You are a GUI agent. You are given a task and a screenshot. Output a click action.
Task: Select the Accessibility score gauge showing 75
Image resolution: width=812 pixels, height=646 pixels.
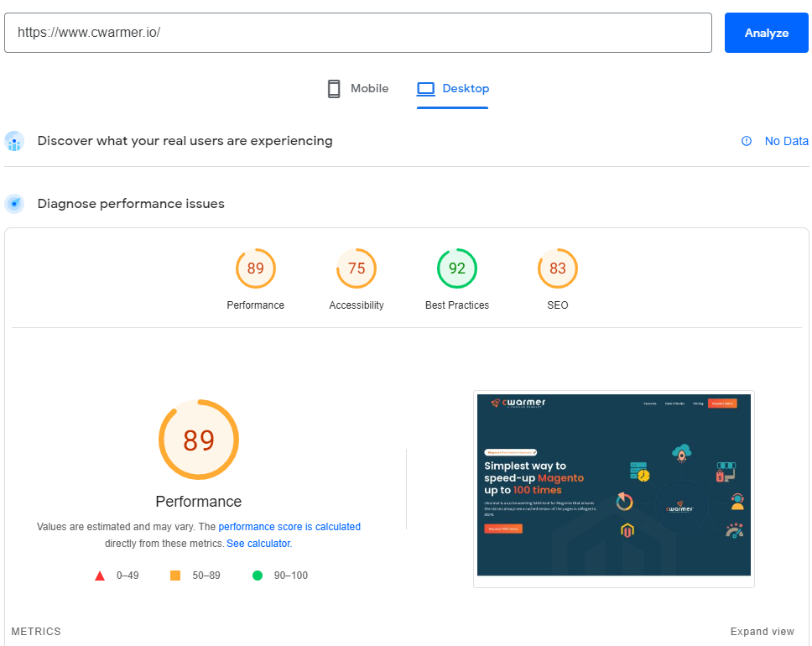pos(356,268)
